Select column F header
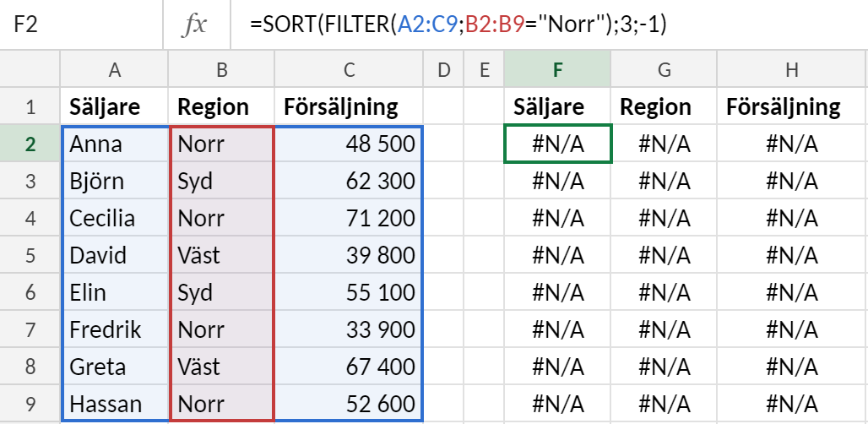The image size is (868, 424). (x=557, y=69)
